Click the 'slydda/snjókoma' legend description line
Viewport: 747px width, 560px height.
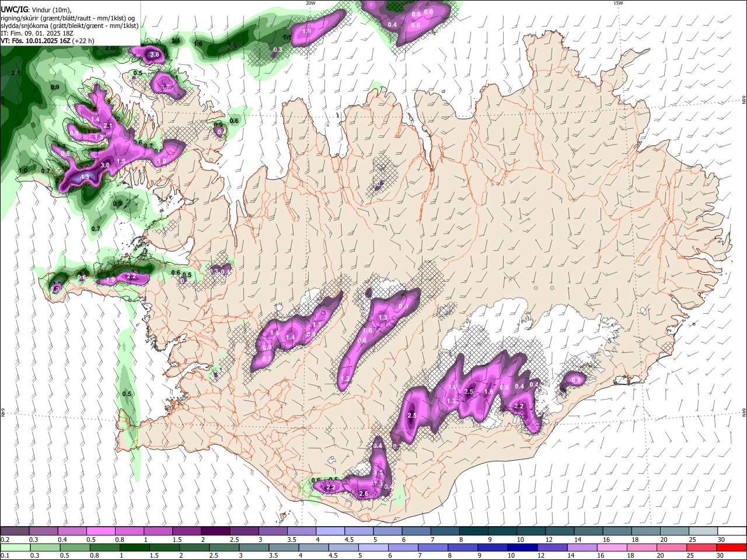(69, 26)
